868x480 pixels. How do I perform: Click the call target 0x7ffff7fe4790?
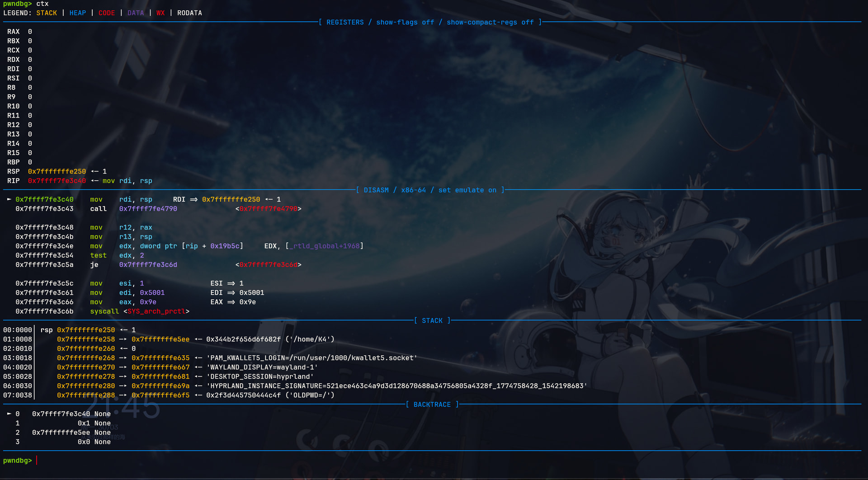pos(148,209)
